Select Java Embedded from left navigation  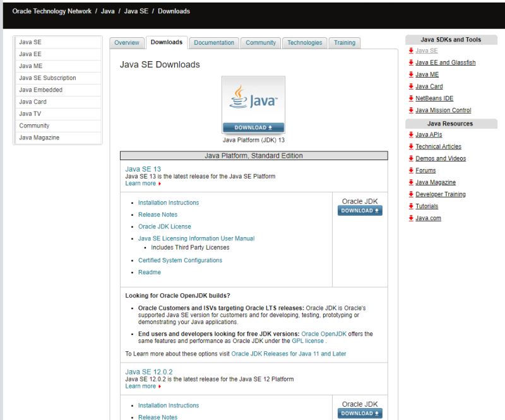[x=40, y=90]
